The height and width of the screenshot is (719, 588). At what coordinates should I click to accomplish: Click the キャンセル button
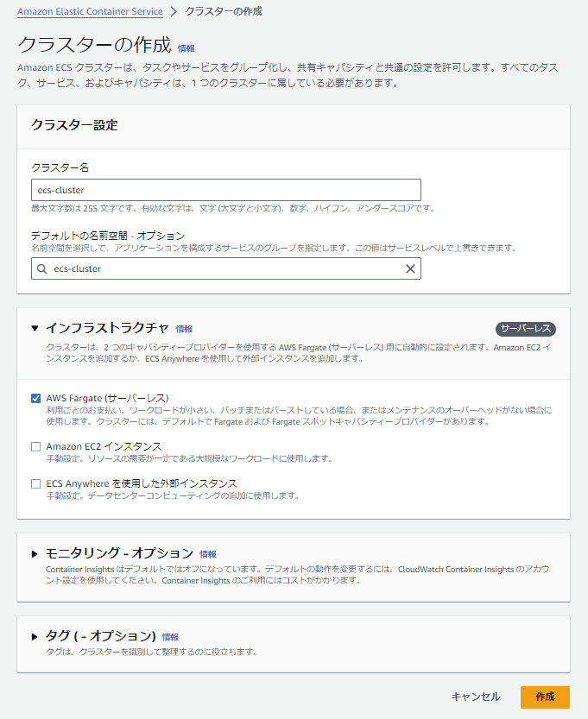(x=474, y=697)
